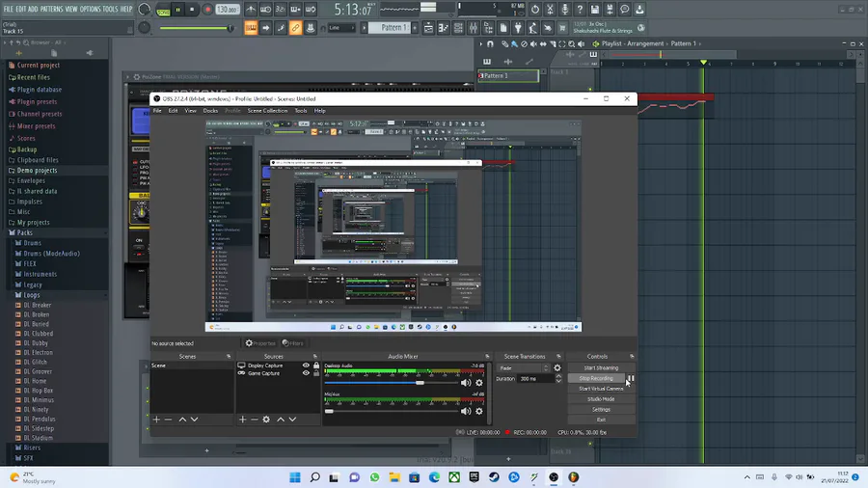This screenshot has width=868, height=488.
Task: Click the master pitch knob
Action: pyautogui.click(x=144, y=28)
